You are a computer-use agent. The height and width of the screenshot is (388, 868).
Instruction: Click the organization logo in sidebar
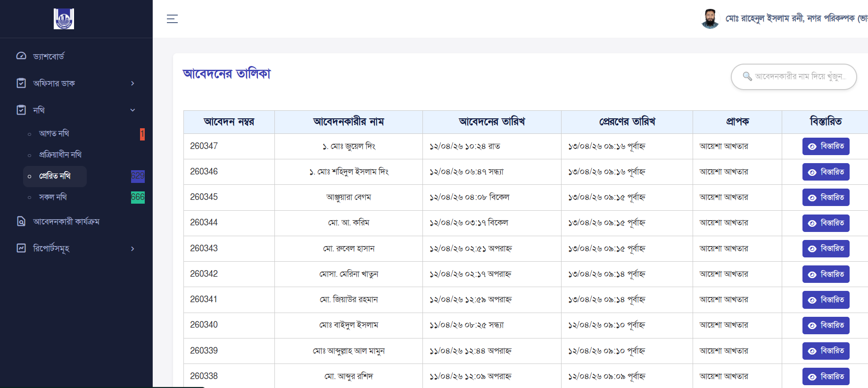(64, 19)
